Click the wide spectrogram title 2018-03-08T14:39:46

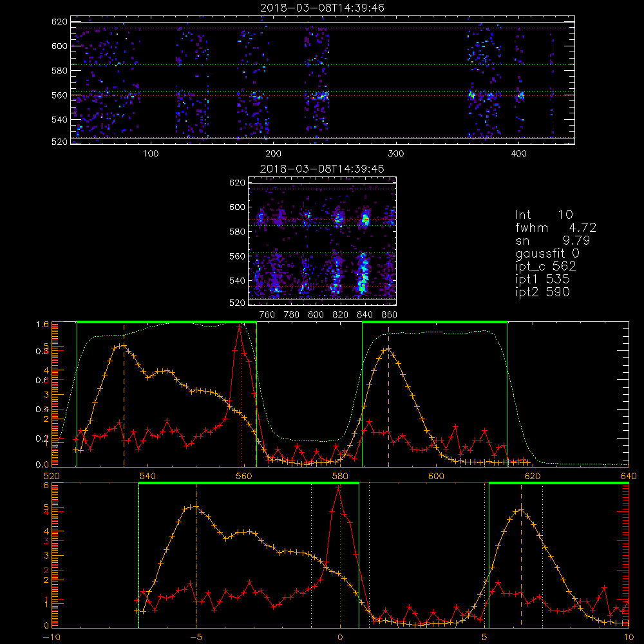point(323,8)
